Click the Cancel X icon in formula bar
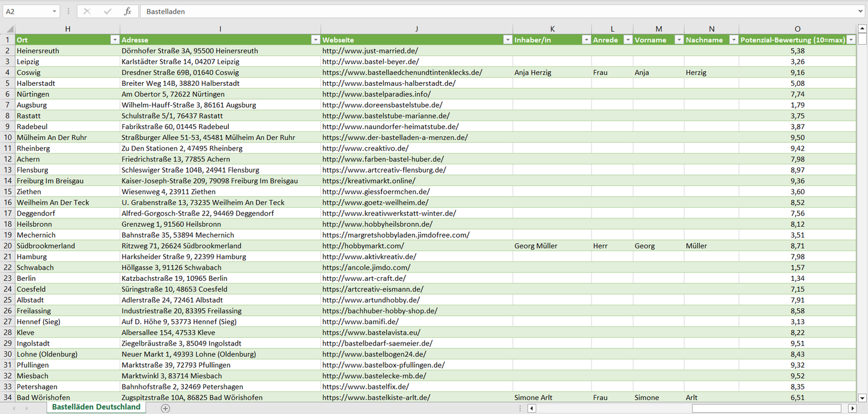The image size is (868, 414). pos(87,11)
